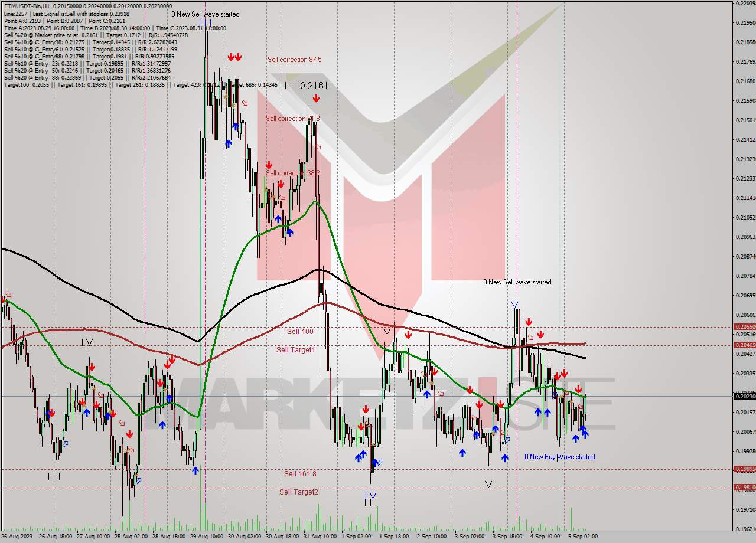Select the 'Sell %20 @ Market price' row
The width and height of the screenshot is (756, 543).
[x=96, y=35]
